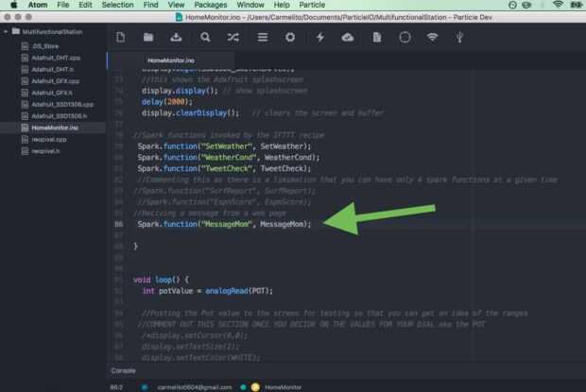The image size is (586, 392).
Task: Open Wi-Fi setup from the toolbar icon
Action: point(432,37)
